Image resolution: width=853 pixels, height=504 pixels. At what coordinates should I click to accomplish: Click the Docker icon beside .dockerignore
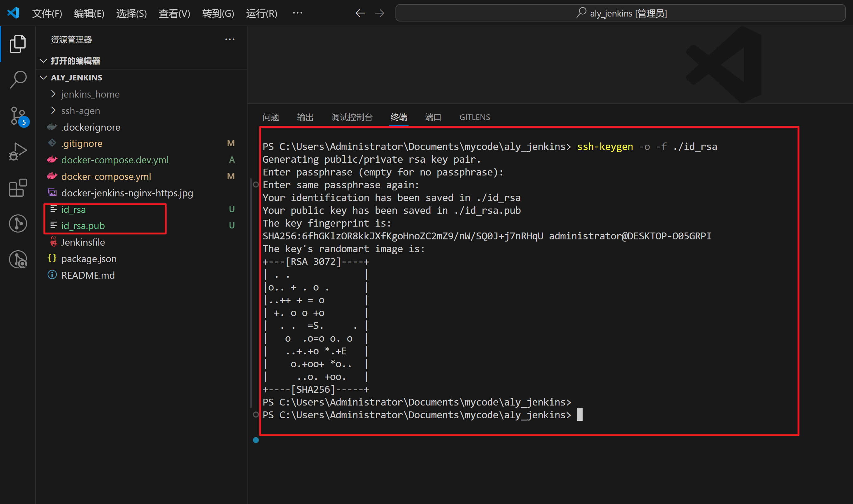[52, 127]
